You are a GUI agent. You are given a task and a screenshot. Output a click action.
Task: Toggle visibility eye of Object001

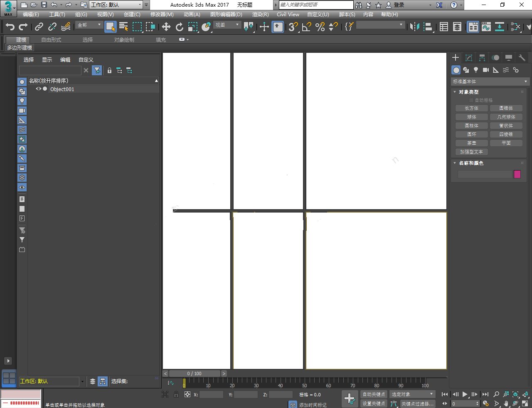39,89
